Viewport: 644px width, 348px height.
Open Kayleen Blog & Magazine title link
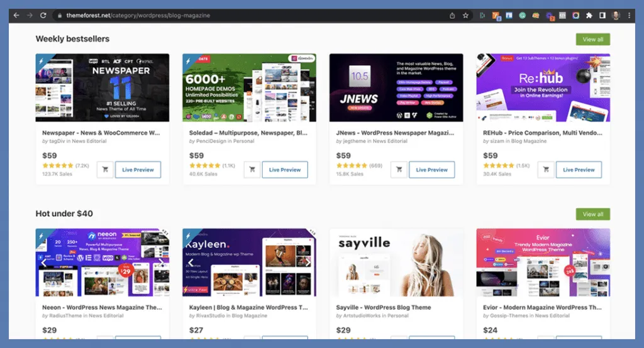pyautogui.click(x=248, y=307)
